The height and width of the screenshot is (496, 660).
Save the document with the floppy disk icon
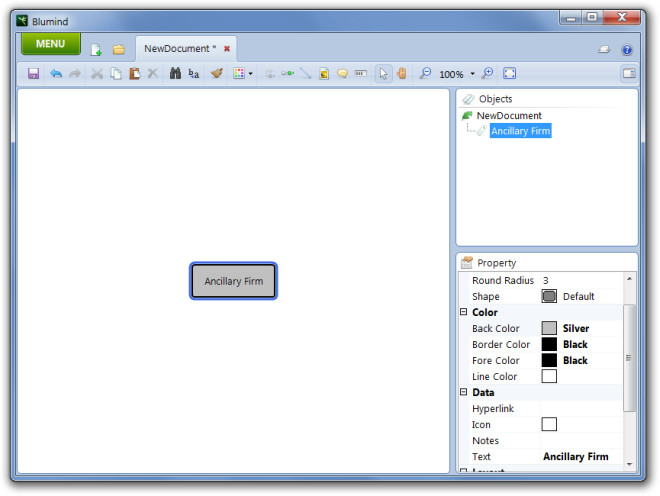33,74
